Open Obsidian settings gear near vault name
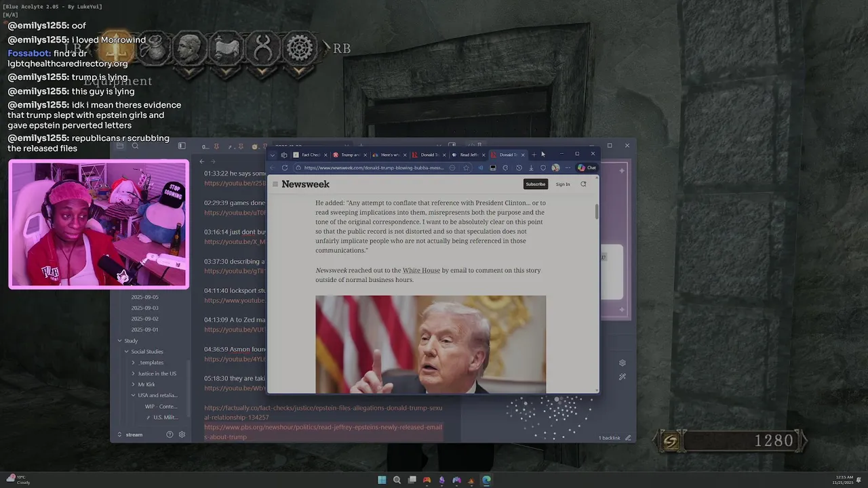The width and height of the screenshot is (868, 488). click(182, 434)
